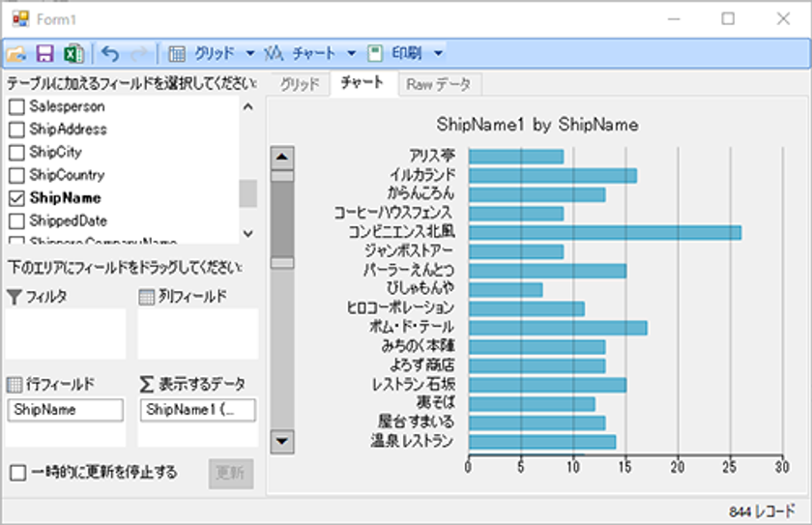Expand the 印刷 dropdown arrow
Image resolution: width=812 pixels, height=525 pixels.
click(x=438, y=53)
